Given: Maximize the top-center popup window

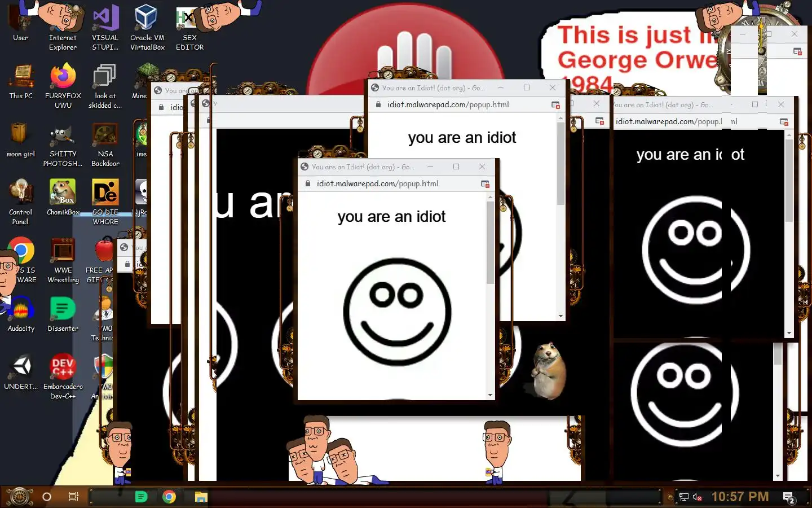Looking at the screenshot, I should tap(527, 87).
